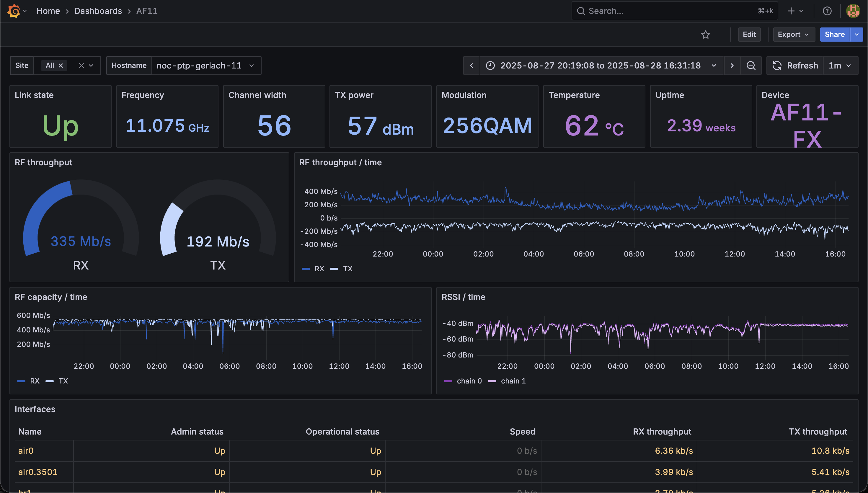
Task: Remove the All tag from Site filter
Action: (x=61, y=65)
